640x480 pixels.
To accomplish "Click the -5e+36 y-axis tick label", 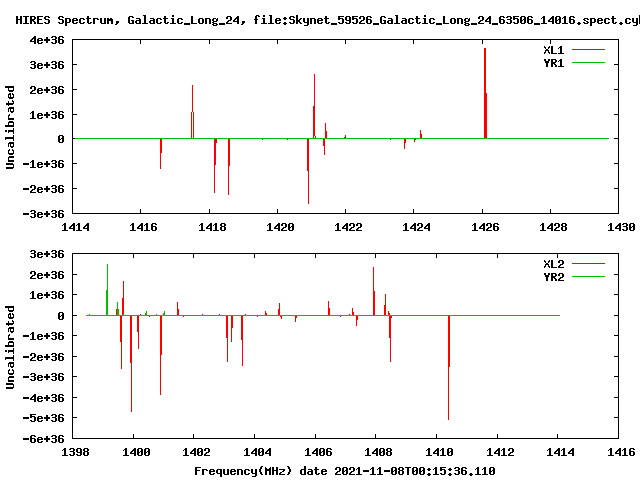I will tap(44, 418).
